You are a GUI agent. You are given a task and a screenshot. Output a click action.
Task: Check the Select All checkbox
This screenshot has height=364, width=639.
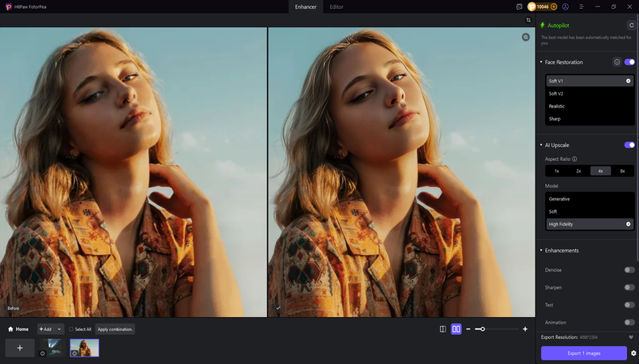[x=71, y=329]
